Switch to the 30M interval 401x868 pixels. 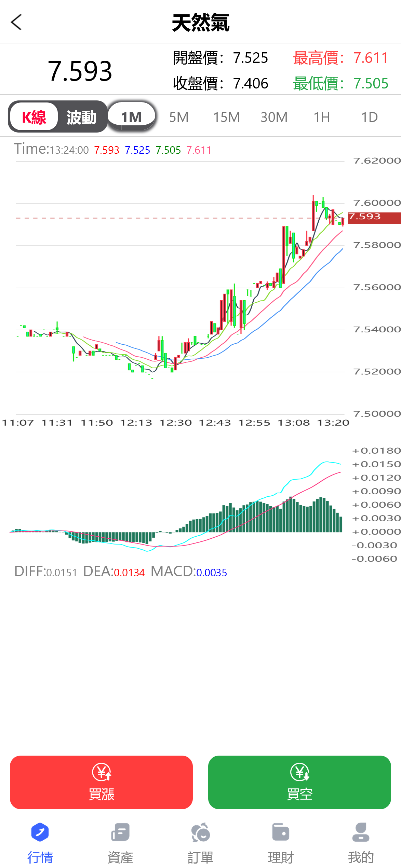[274, 117]
